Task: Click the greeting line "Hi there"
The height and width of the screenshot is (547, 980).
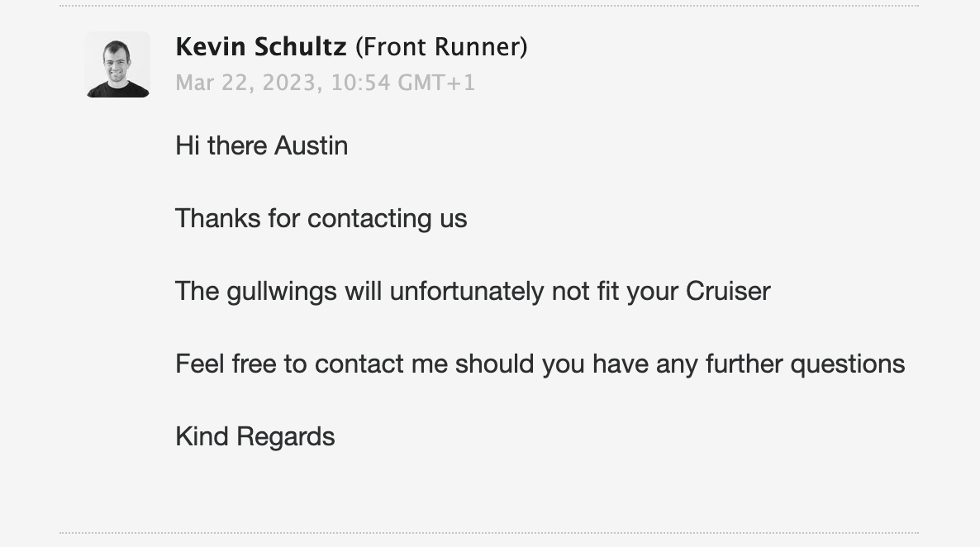Action: (x=221, y=145)
